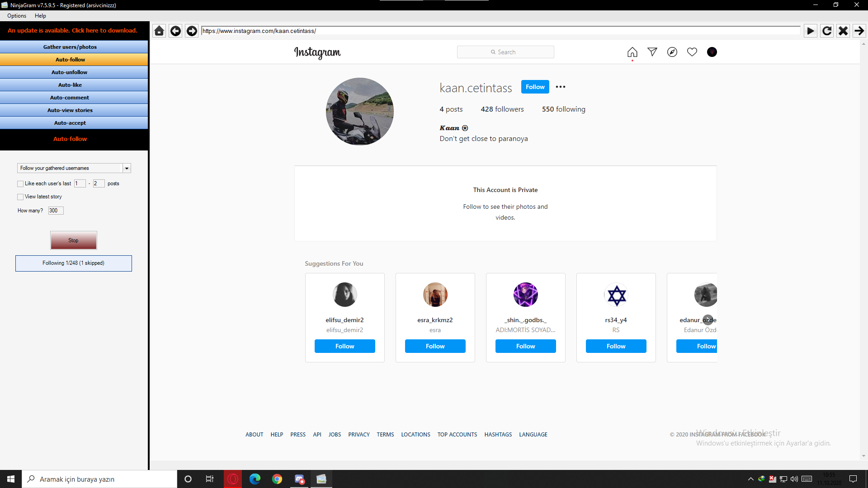Click kaan.cetintass profile picture
This screenshot has height=488, width=868.
[360, 111]
